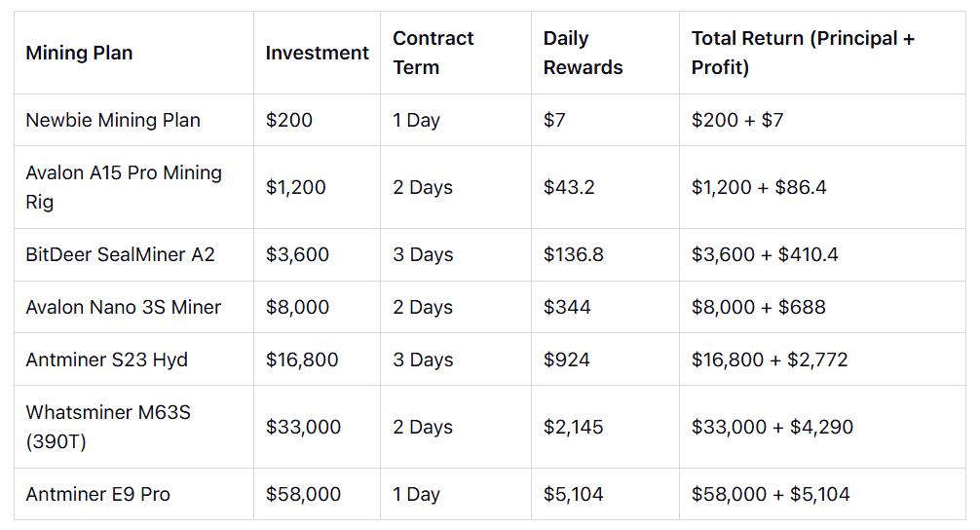This screenshot has height=530, width=980.
Task: Click the $8,000 + $688 total return cell
Action: [758, 307]
